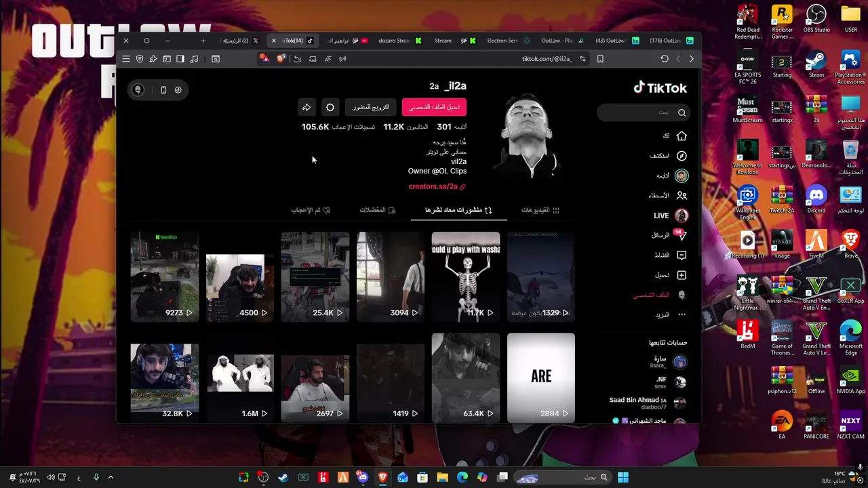Click the tiktok.com address bar URL
The image size is (868, 488).
click(547, 59)
